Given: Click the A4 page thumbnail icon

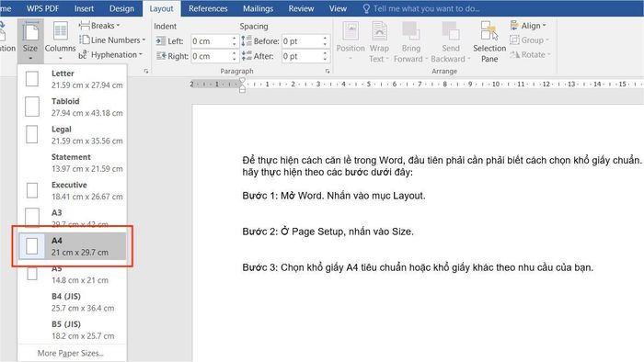Looking at the screenshot, I should tap(32, 246).
